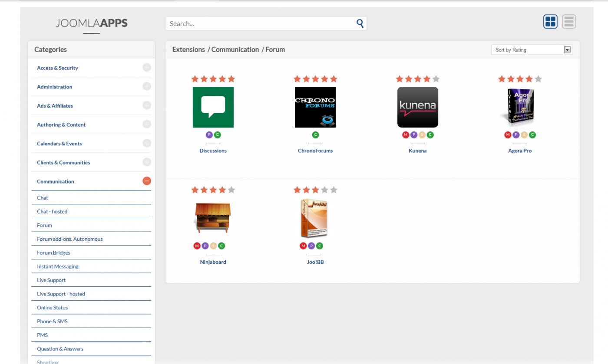Click the Agora Pro box image
This screenshot has height=364, width=608.
520,107
